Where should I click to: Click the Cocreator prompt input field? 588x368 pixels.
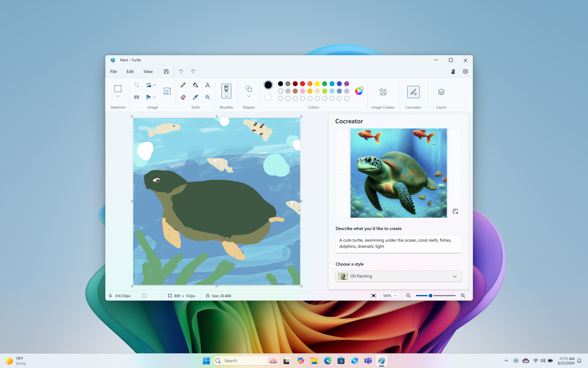coord(398,243)
